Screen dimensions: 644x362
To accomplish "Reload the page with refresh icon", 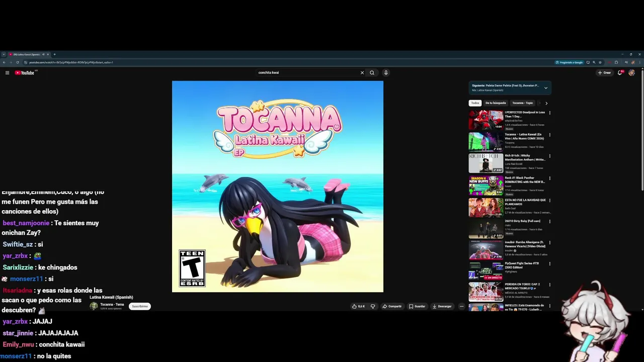I will [18, 62].
